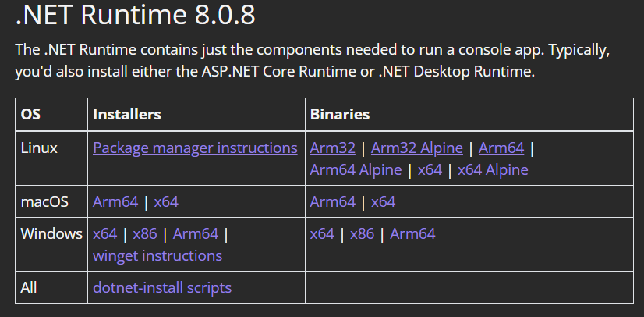644x317 pixels.
Task: Download Linux Arm32 Alpine binaries
Action: 417,148
